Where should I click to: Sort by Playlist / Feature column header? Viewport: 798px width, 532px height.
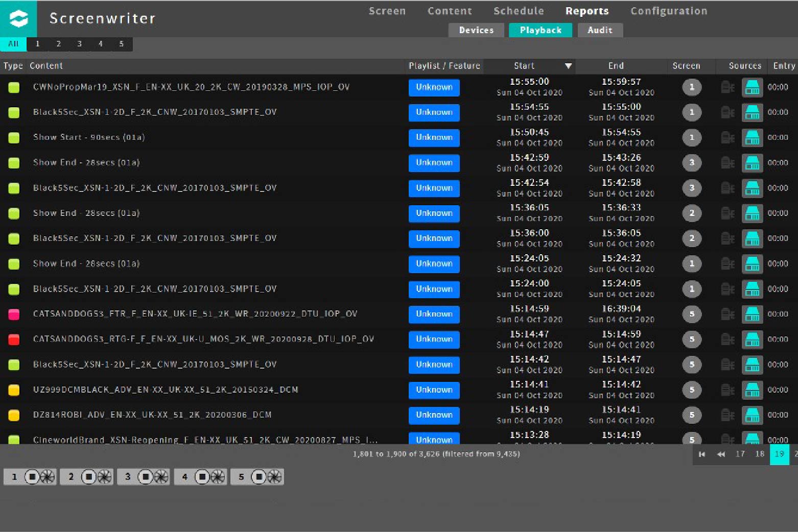click(444, 66)
